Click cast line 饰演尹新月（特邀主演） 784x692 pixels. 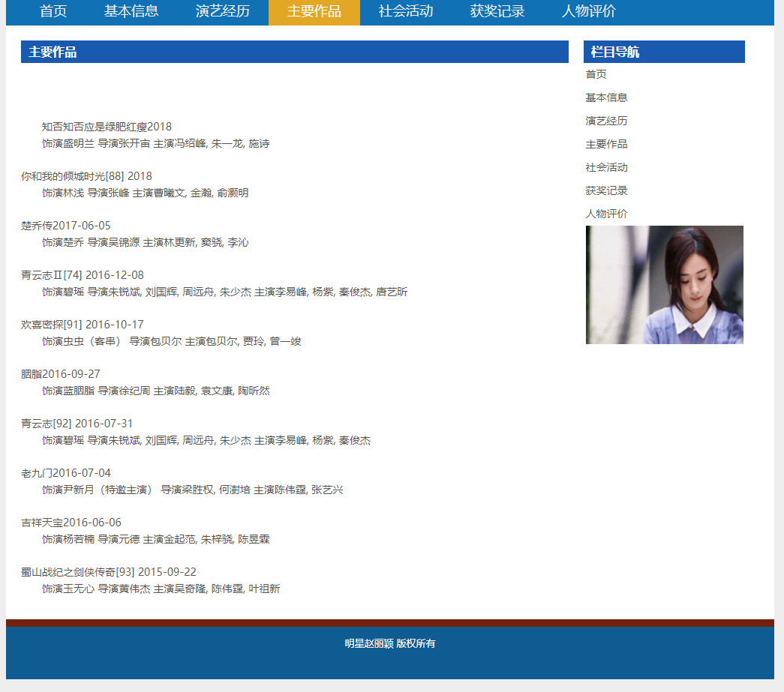193,490
